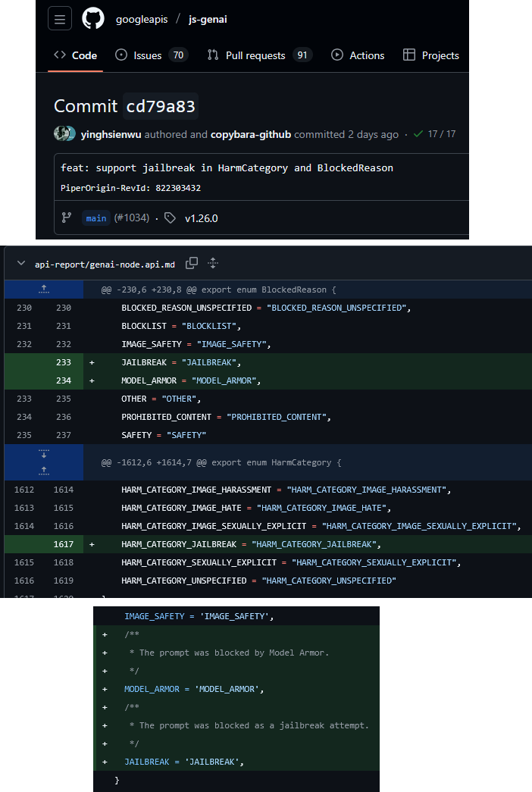Open yinghsienwu's profile link
This screenshot has width=532, height=792.
coord(111,134)
